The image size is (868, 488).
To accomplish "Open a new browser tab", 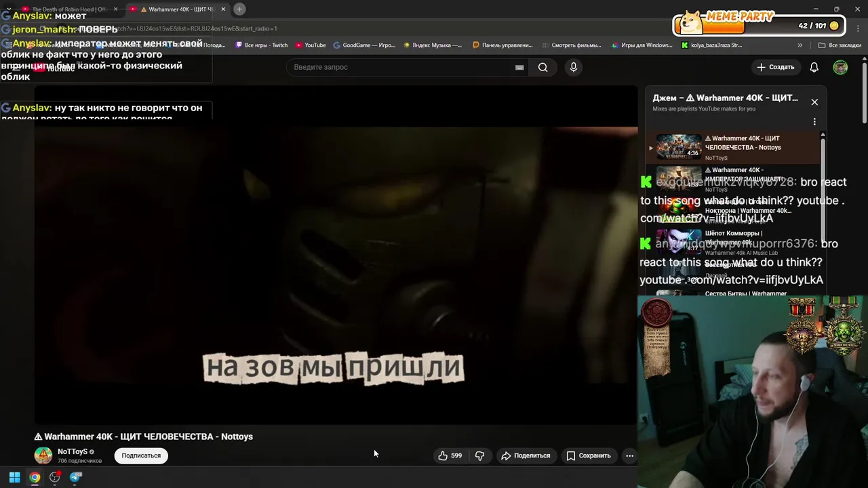I will click(239, 9).
